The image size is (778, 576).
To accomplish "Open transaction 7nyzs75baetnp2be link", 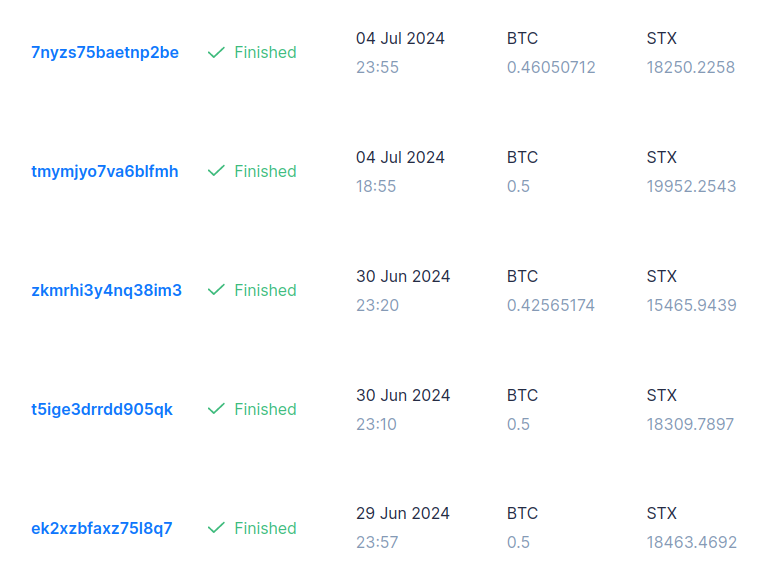I will point(105,52).
